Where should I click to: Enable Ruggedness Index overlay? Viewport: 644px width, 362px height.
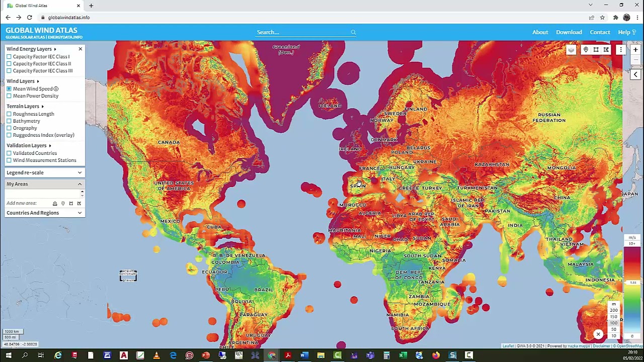(9, 135)
